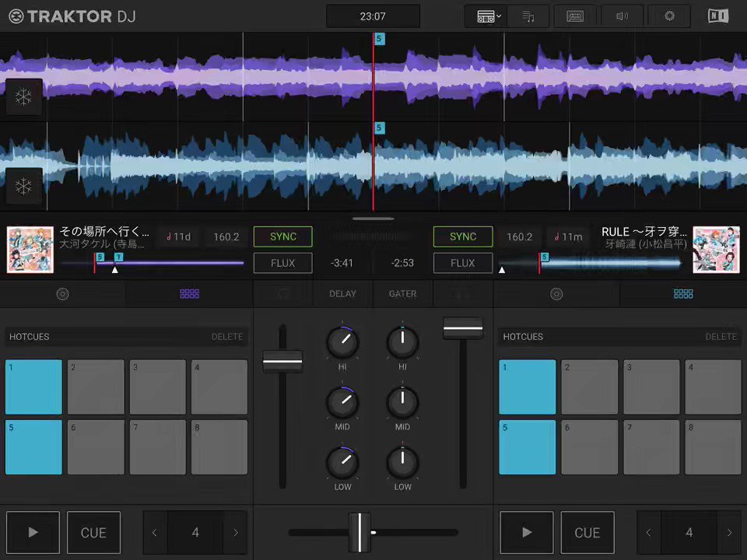Click right channel volume fader
Image resolution: width=747 pixels, height=560 pixels.
[463, 328]
